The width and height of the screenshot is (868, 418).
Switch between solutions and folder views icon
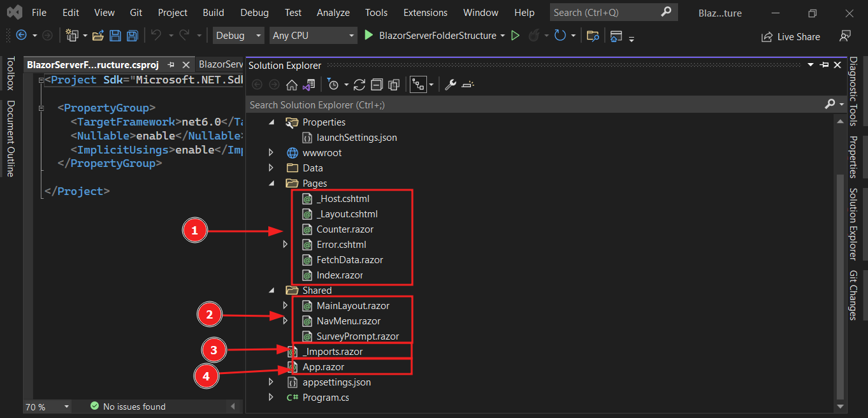(x=309, y=85)
